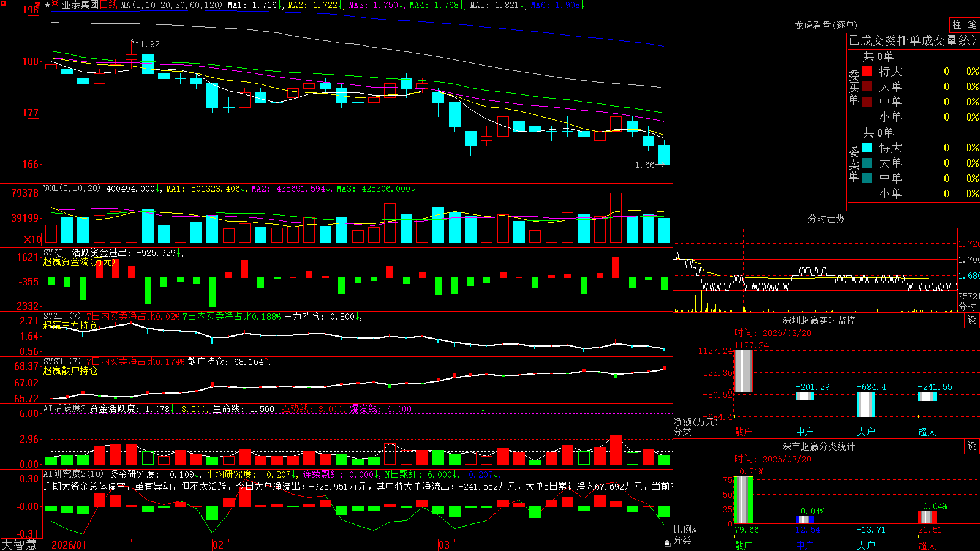This screenshot has width=980, height=551.
Task: Click the 大智慧 logo label
Action: pyautogui.click(x=19, y=545)
